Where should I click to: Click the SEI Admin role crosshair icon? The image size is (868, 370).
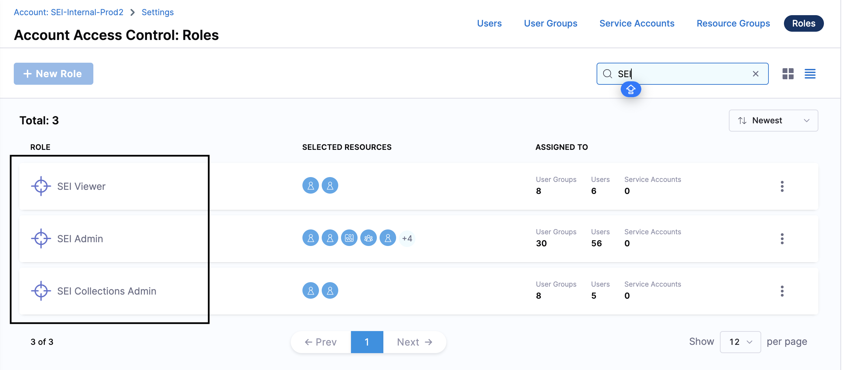[41, 238]
